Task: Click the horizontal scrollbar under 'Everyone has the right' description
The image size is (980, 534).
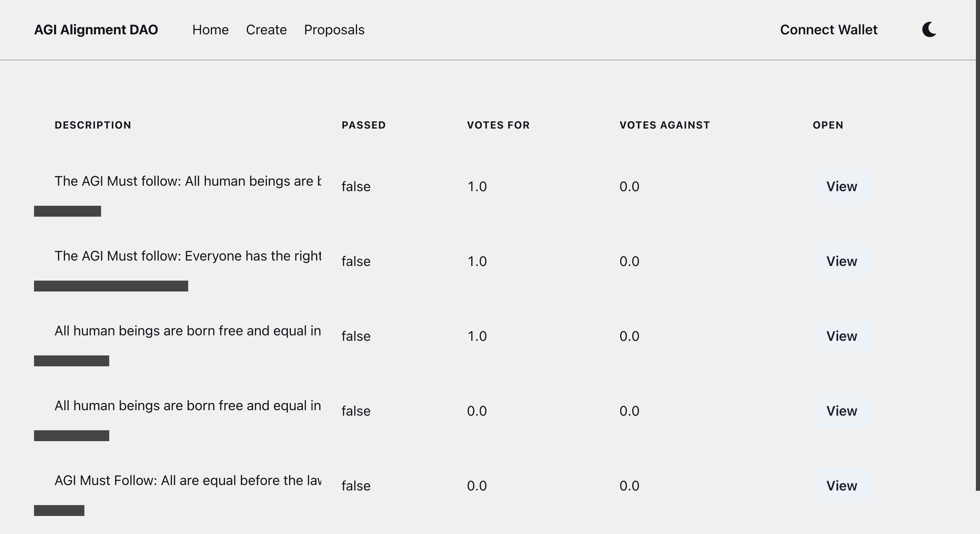Action: [x=111, y=286]
